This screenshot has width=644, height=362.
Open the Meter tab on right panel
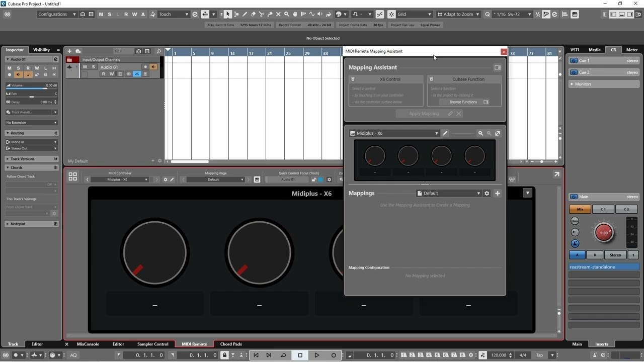coord(632,50)
